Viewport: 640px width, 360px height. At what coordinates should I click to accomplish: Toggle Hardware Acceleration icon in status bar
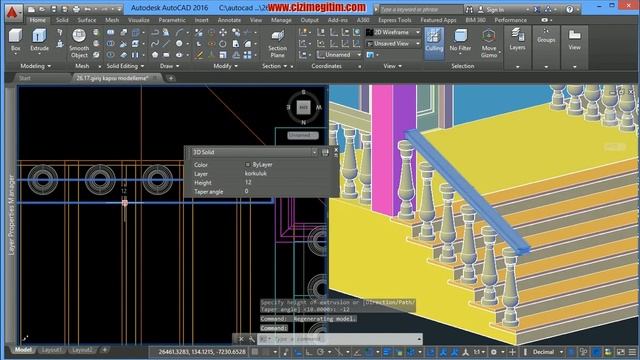(596, 352)
